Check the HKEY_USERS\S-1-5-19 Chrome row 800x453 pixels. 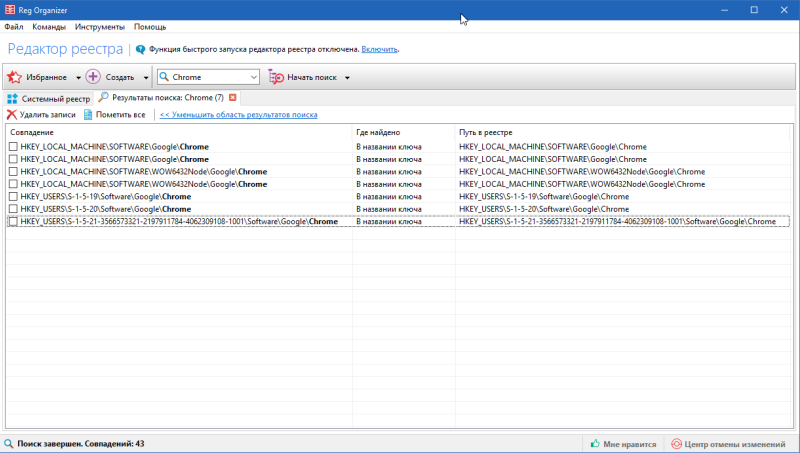click(13, 197)
